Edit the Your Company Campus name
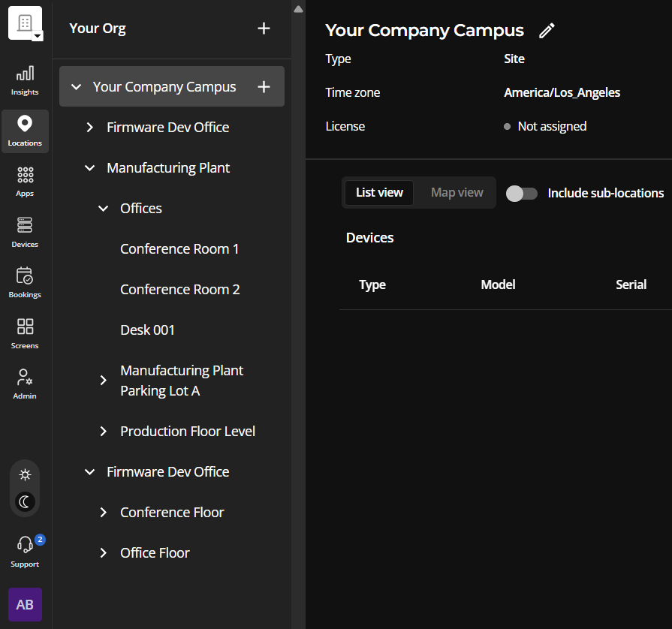The width and height of the screenshot is (672, 629). pyautogui.click(x=547, y=31)
